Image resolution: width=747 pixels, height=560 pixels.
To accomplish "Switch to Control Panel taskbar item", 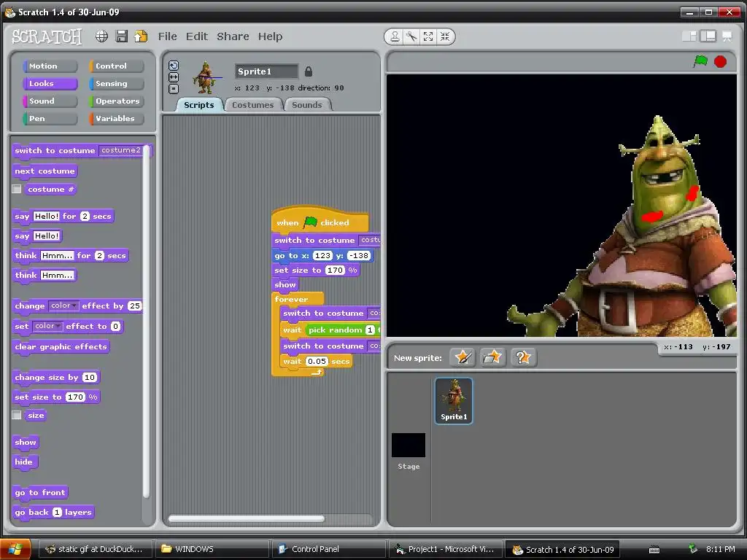I will tap(329, 549).
